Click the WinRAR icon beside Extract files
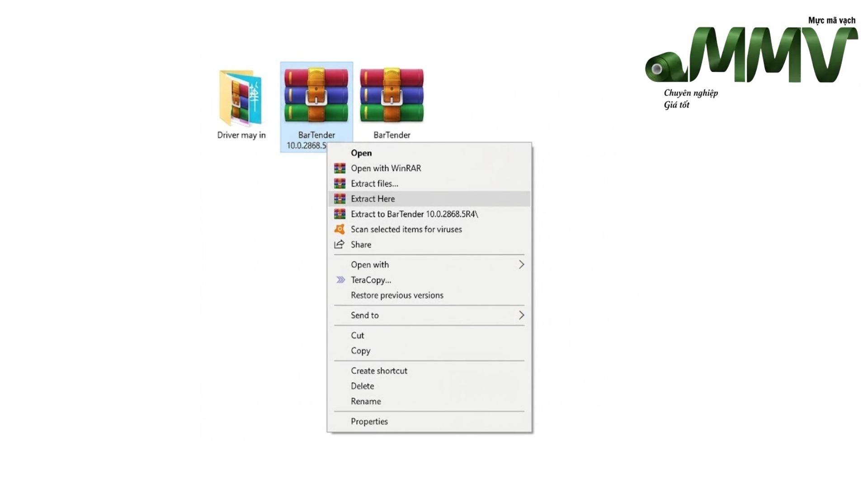Screen dimensions: 868x488 coord(340,184)
